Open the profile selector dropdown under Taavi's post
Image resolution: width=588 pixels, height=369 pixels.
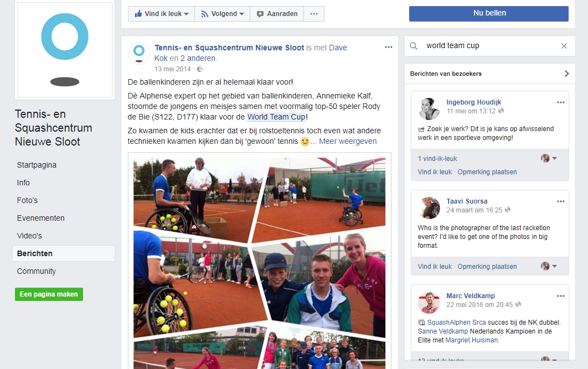click(549, 266)
